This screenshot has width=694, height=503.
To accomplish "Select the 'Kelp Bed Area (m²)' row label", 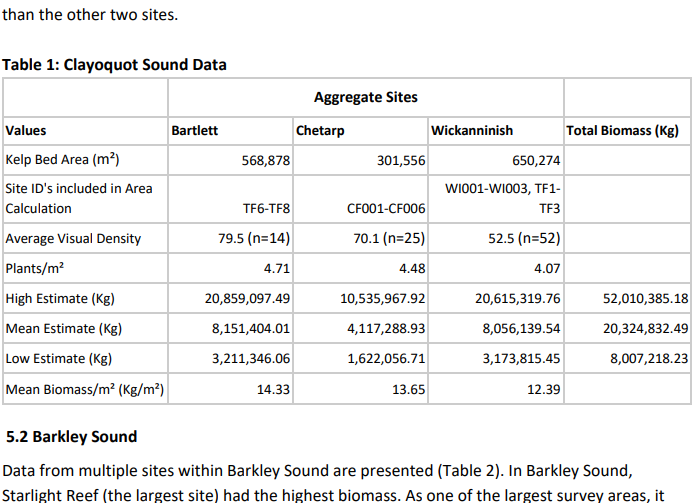I will [x=63, y=160].
